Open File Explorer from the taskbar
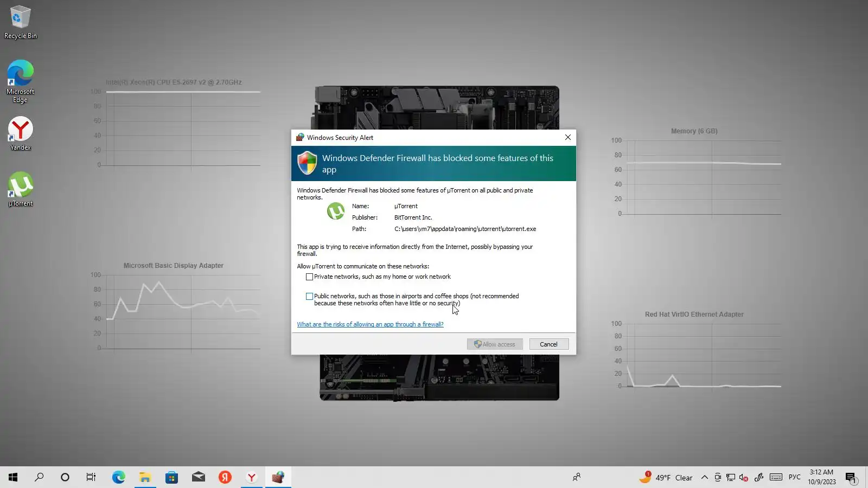 [x=145, y=477]
